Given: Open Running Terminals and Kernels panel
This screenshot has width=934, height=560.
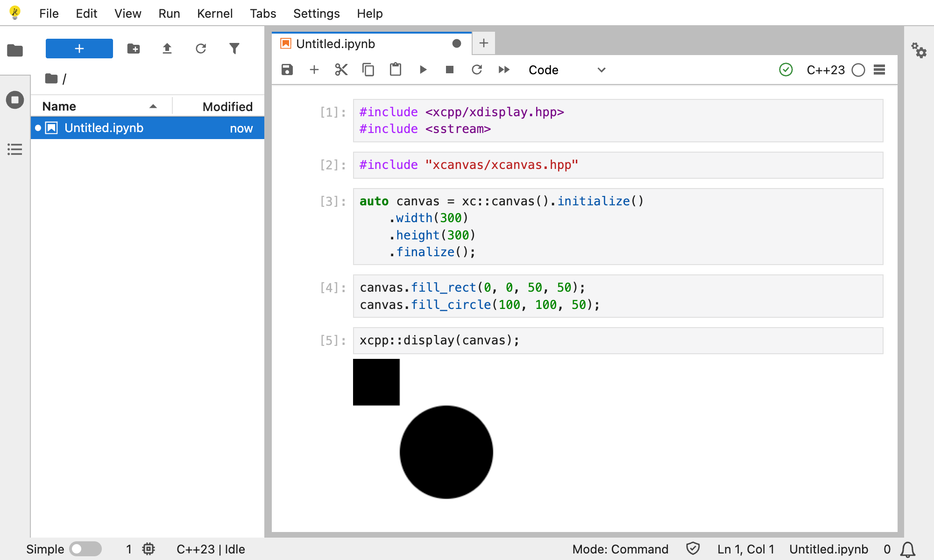Looking at the screenshot, I should coord(15,100).
